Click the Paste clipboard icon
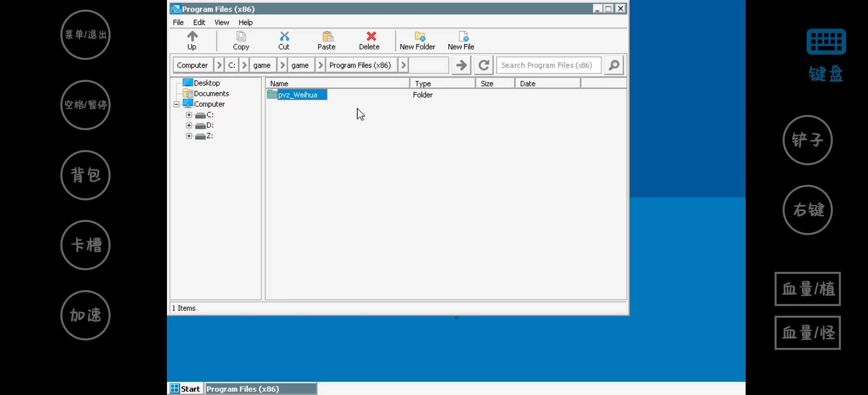 (x=327, y=37)
